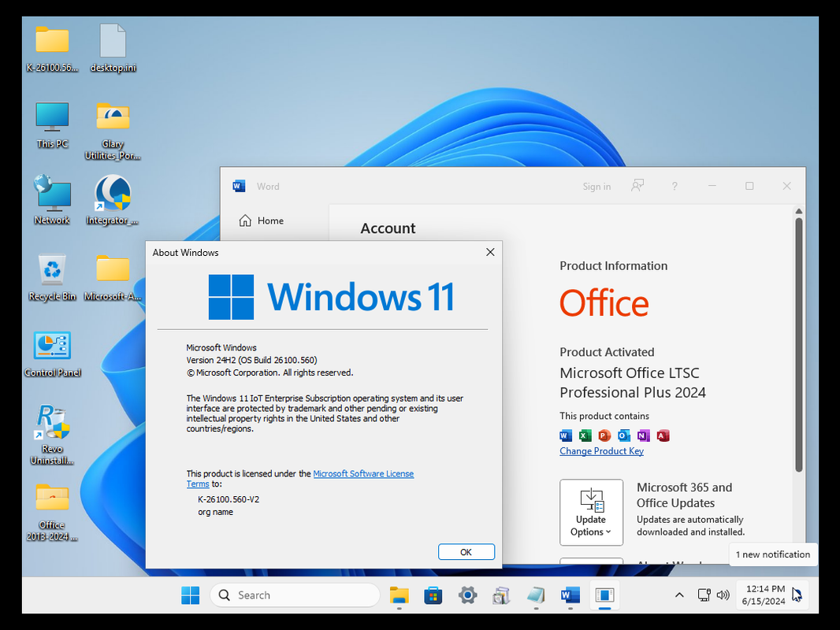
Task: Click the taskbar Search box
Action: (x=295, y=595)
